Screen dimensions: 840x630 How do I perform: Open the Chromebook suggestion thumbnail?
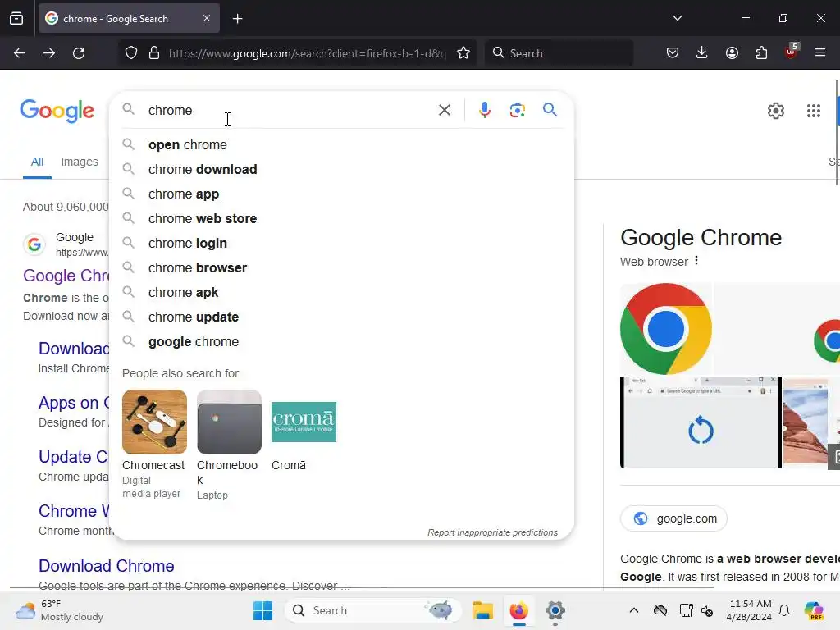pos(229,422)
